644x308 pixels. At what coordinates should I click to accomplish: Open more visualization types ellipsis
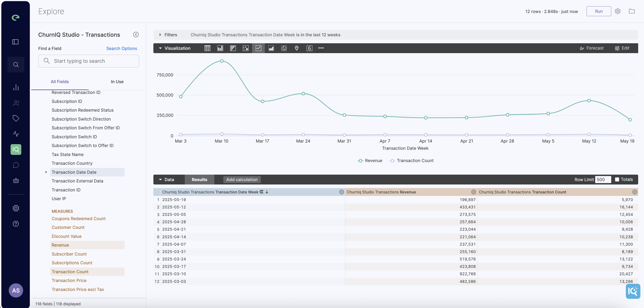click(321, 48)
